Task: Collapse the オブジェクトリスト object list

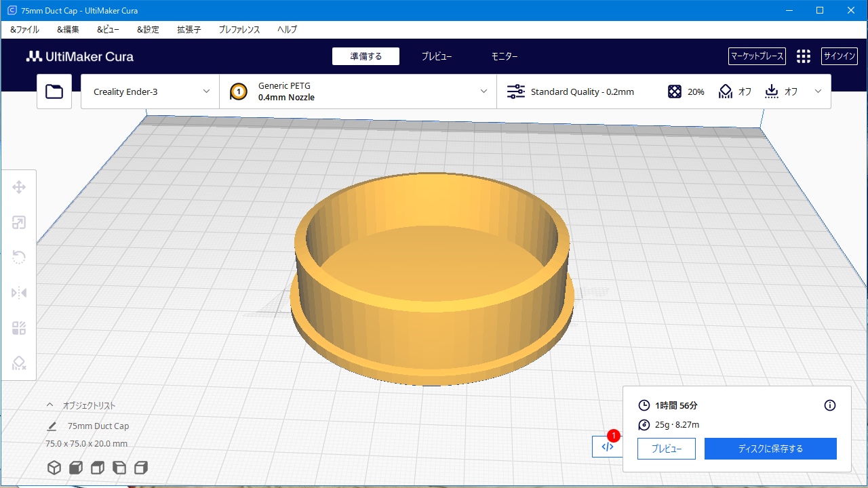Action: pyautogui.click(x=50, y=405)
